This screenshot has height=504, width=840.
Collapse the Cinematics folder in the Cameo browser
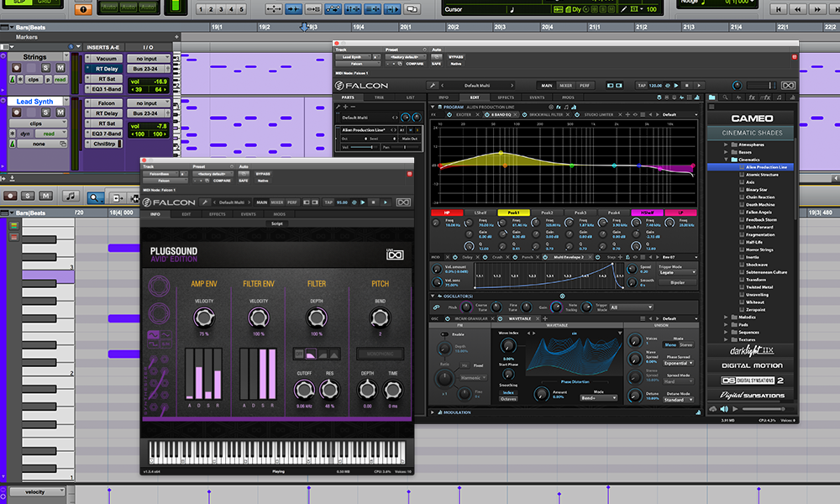pos(726,160)
